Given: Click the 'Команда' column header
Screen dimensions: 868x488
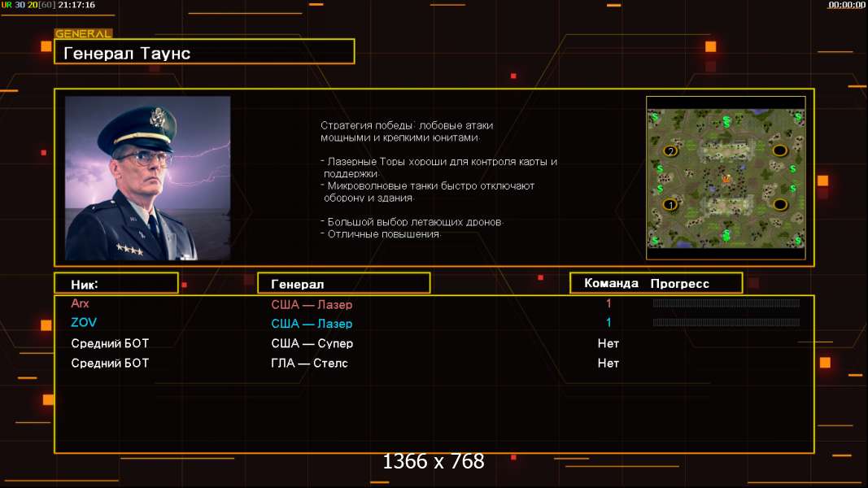Looking at the screenshot, I should click(x=611, y=283).
